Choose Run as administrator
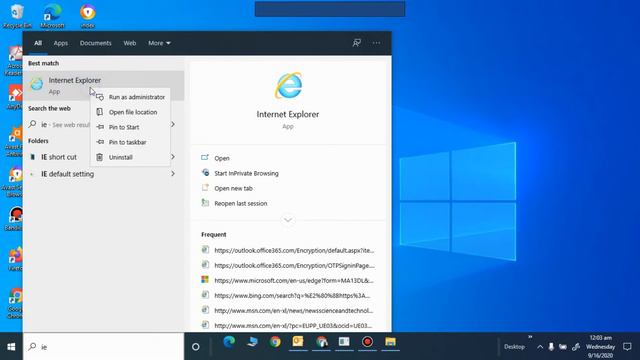The image size is (640, 360). 130,97
